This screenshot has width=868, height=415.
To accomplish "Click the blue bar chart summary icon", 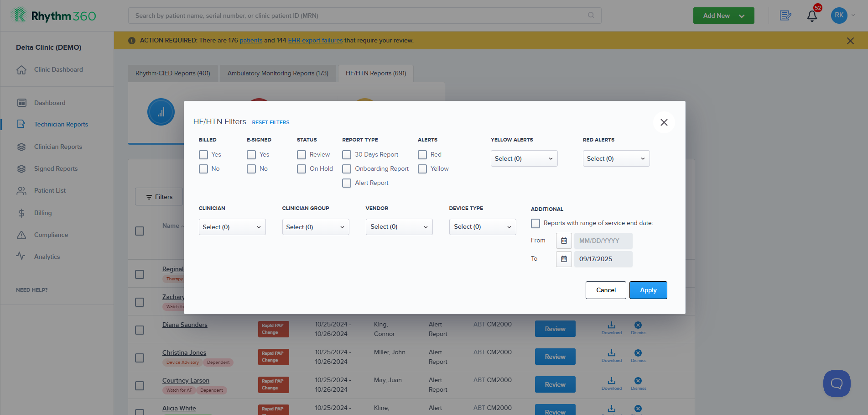I will pyautogui.click(x=161, y=112).
